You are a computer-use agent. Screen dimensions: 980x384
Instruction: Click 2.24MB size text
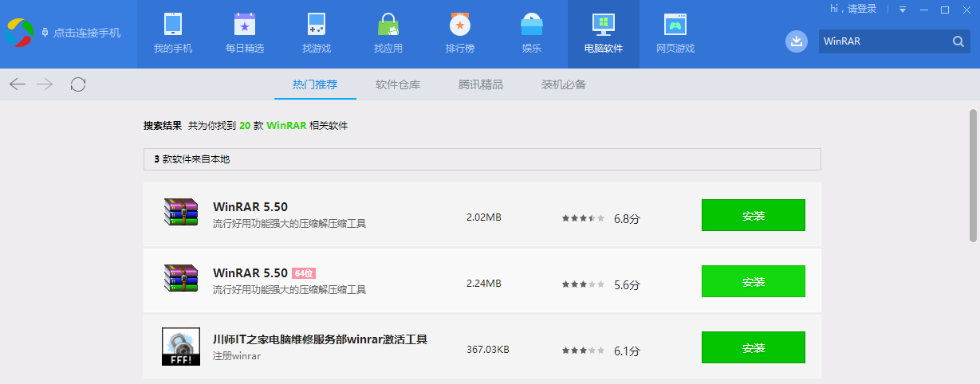[484, 284]
